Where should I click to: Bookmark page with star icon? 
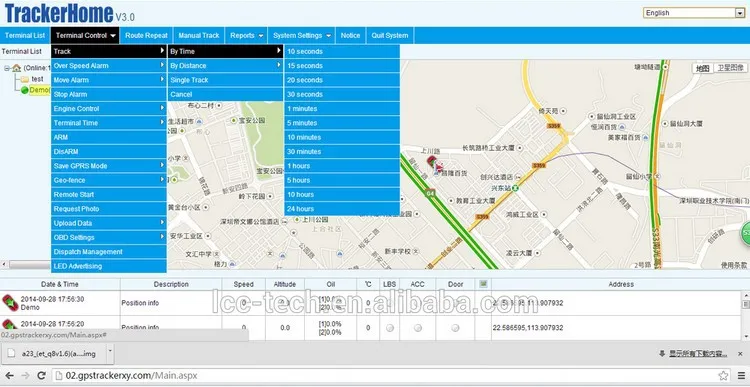click(x=723, y=376)
